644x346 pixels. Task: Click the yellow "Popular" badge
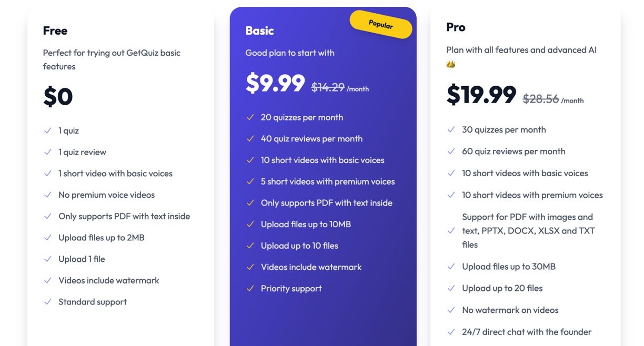[x=381, y=24]
